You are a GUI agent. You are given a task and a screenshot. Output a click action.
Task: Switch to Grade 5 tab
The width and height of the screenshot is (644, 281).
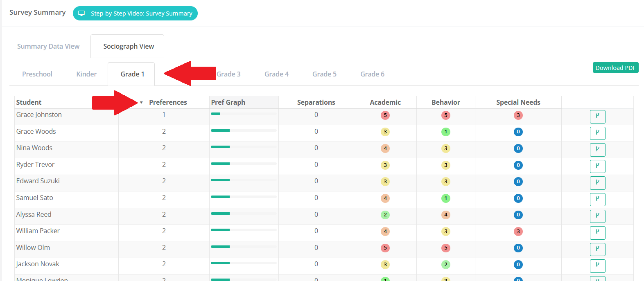(324, 74)
